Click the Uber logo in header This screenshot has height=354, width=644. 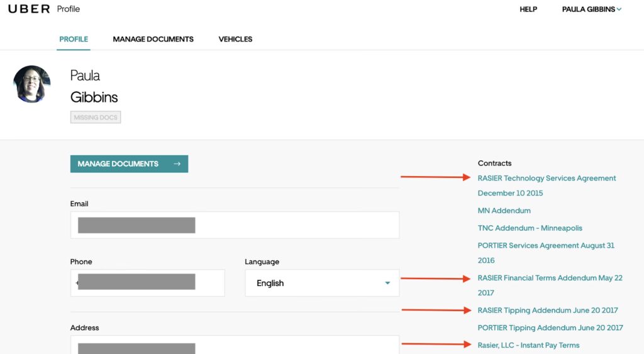click(x=29, y=9)
